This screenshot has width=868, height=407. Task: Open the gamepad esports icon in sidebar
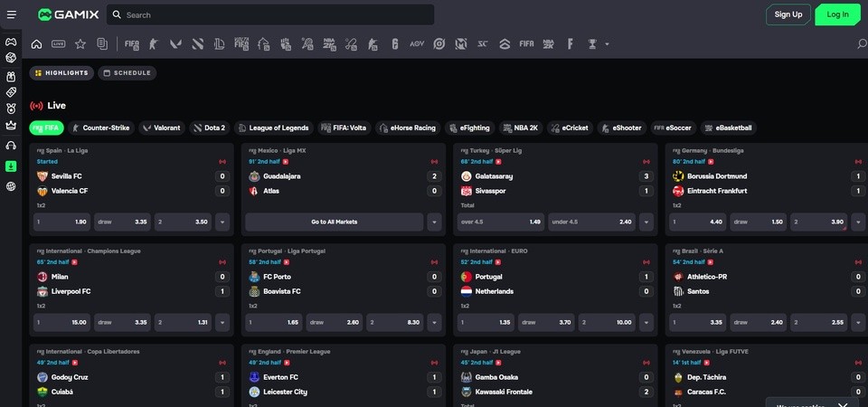pos(11,42)
